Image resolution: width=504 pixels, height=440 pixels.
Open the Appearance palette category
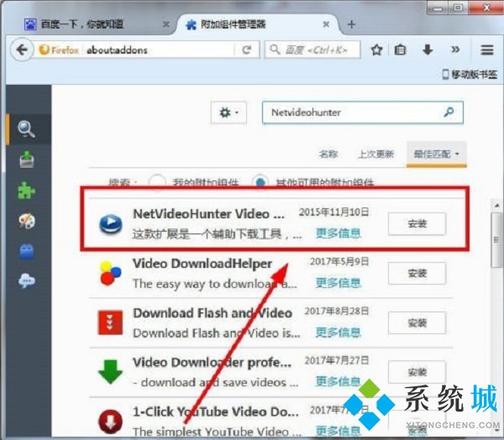pos(27,221)
